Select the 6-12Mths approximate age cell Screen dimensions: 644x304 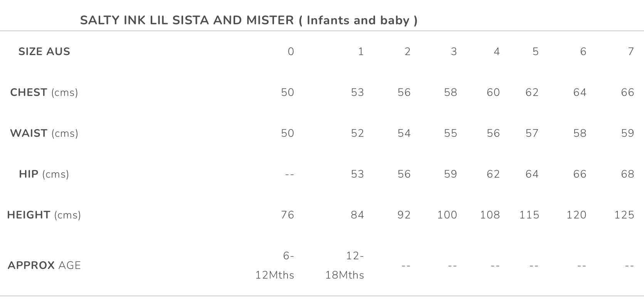pyautogui.click(x=275, y=265)
